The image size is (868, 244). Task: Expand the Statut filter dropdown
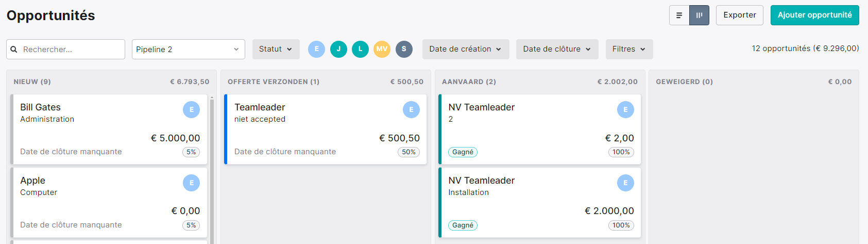(276, 49)
